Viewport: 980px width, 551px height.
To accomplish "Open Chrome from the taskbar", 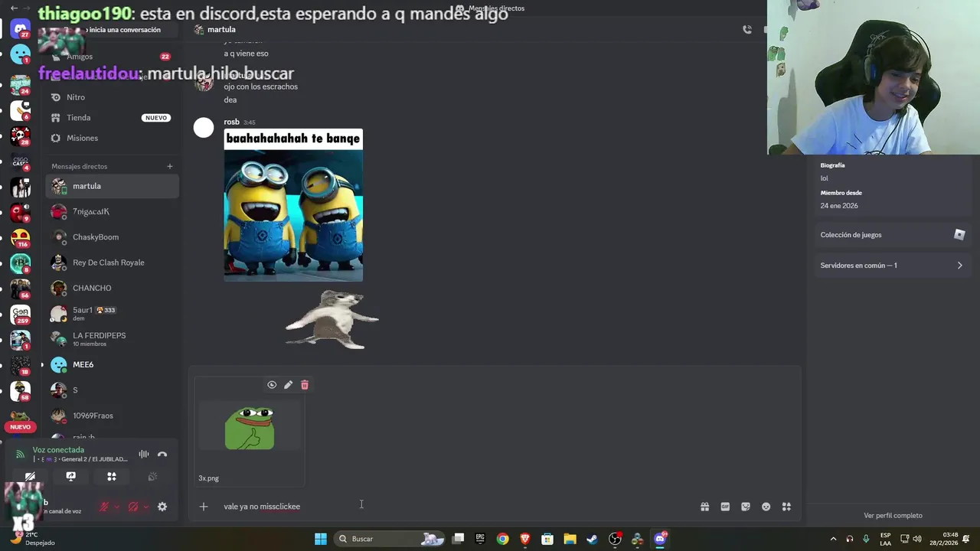I will pyautogui.click(x=502, y=539).
